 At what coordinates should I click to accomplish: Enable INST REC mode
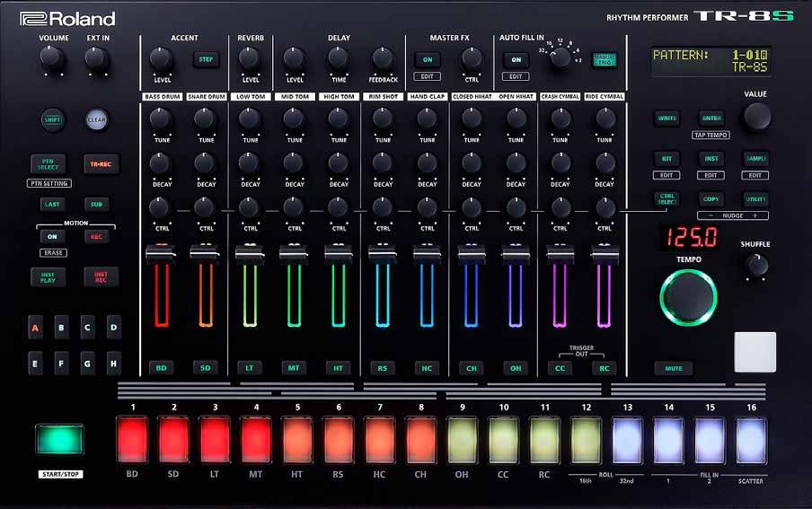click(101, 277)
